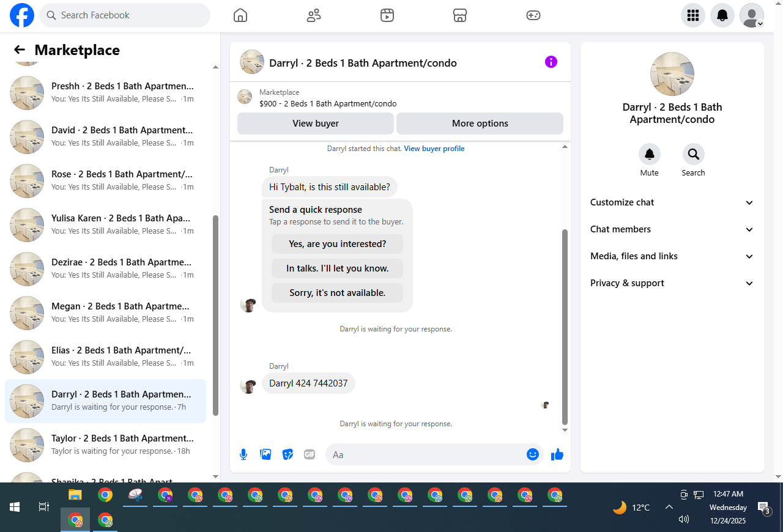Open the Marketplace storefront icon
This screenshot has width=783, height=532.
pos(460,15)
